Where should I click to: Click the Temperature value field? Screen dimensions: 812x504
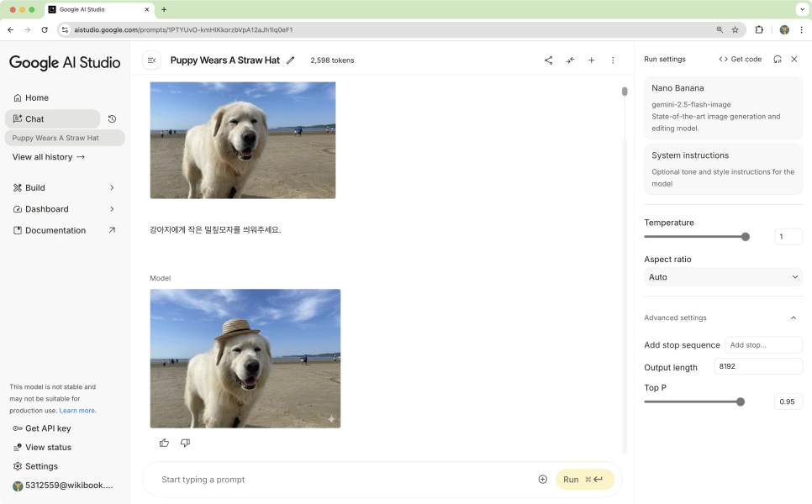[x=788, y=237]
